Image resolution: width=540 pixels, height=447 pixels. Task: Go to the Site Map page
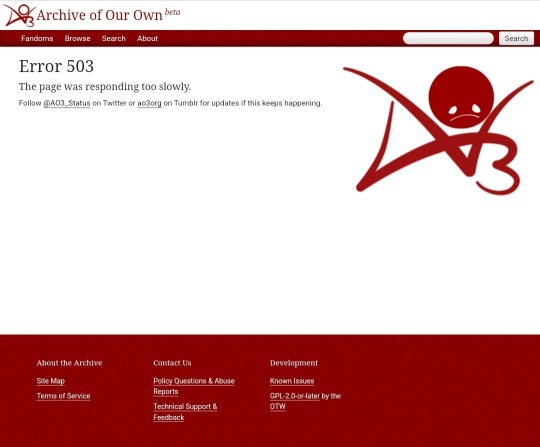tap(51, 381)
